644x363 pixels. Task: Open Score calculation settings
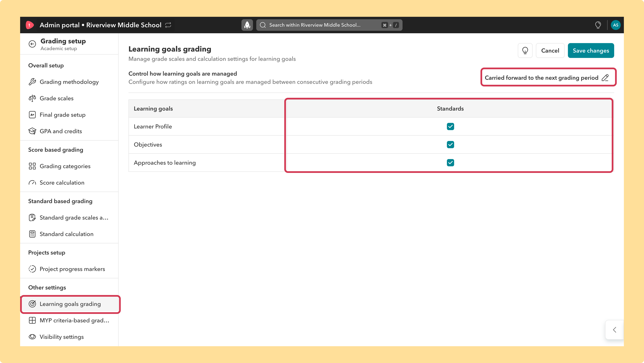[x=69, y=183]
